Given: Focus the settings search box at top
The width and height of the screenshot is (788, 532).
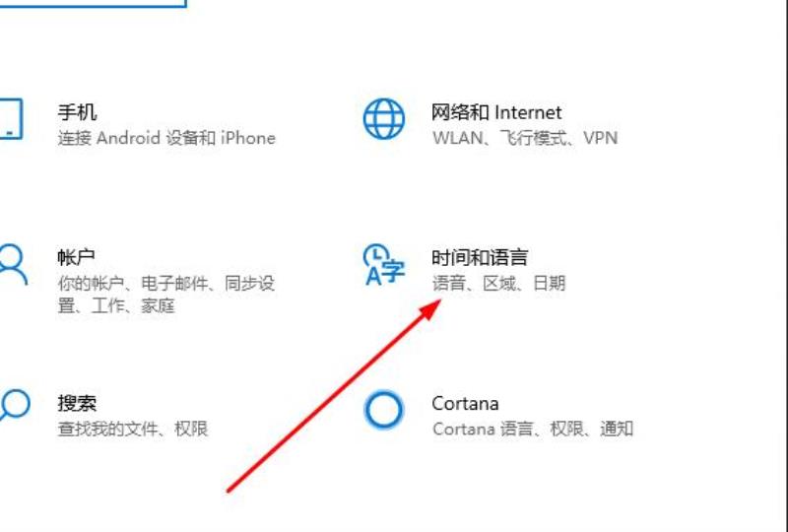Looking at the screenshot, I should [93, 4].
